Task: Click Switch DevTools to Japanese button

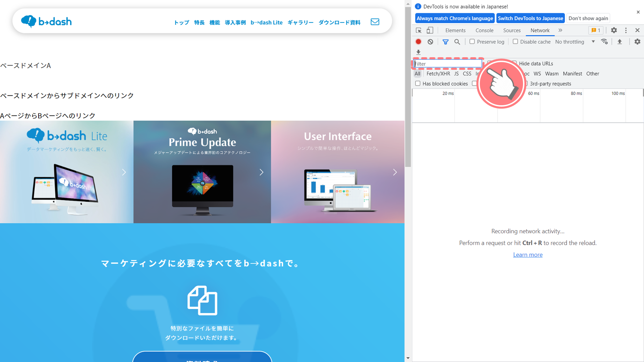Action: coord(530,18)
